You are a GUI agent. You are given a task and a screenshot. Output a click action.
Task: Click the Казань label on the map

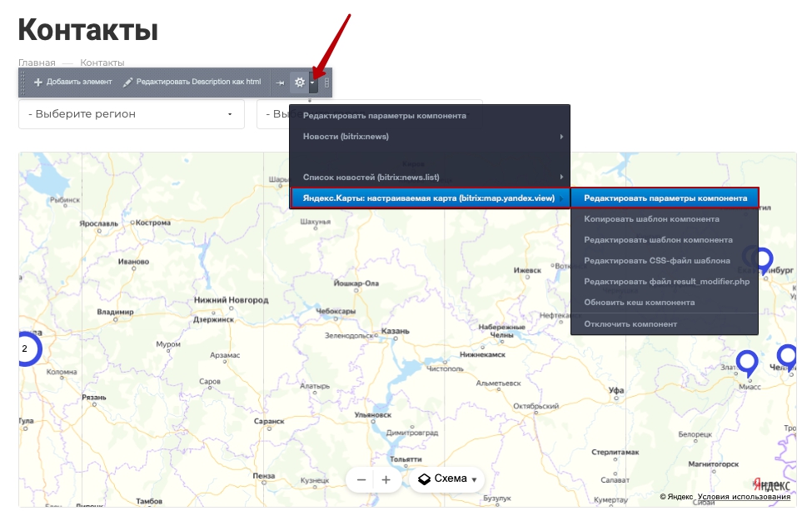395,331
